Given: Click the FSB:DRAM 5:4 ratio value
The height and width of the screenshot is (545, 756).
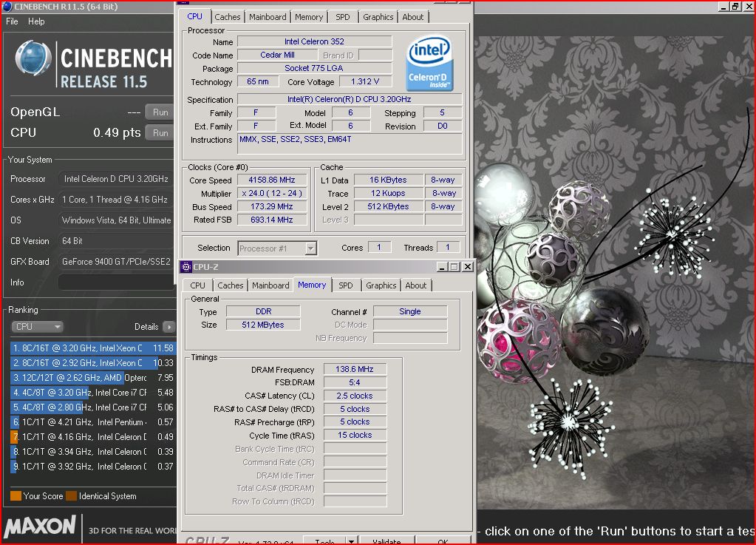Looking at the screenshot, I should coord(355,382).
